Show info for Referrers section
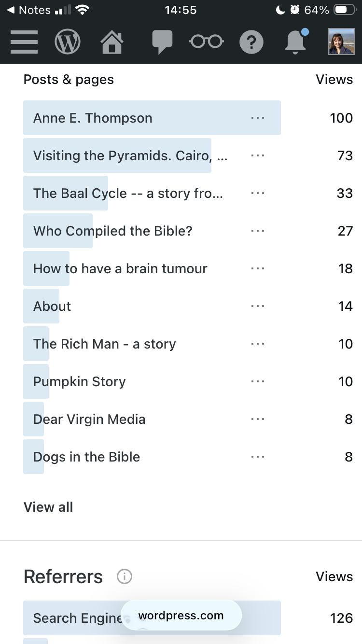Screen dimensions: 362x644 click(x=125, y=576)
